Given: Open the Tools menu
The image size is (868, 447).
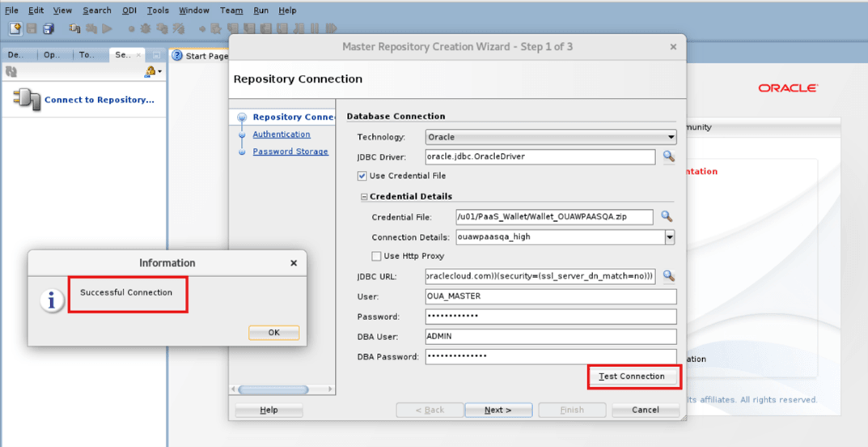Looking at the screenshot, I should tap(158, 10).
